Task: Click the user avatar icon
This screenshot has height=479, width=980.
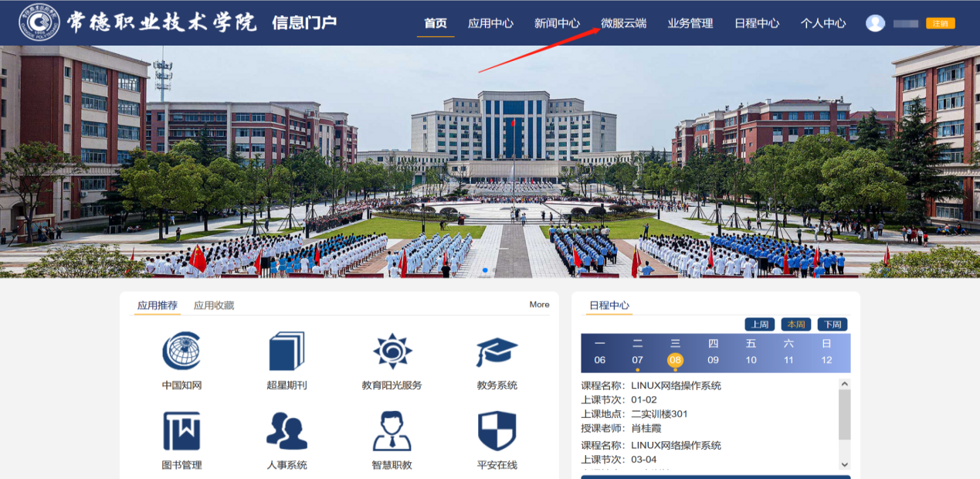Action: [875, 23]
